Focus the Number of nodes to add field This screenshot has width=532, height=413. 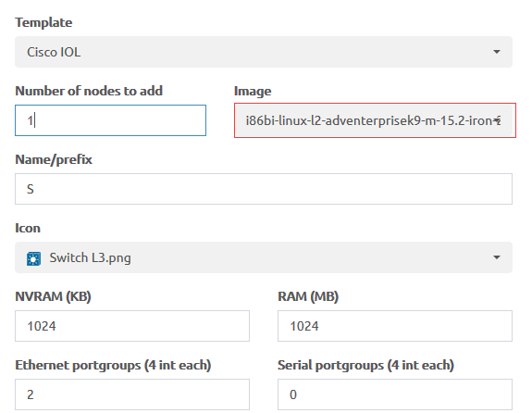pyautogui.click(x=110, y=120)
